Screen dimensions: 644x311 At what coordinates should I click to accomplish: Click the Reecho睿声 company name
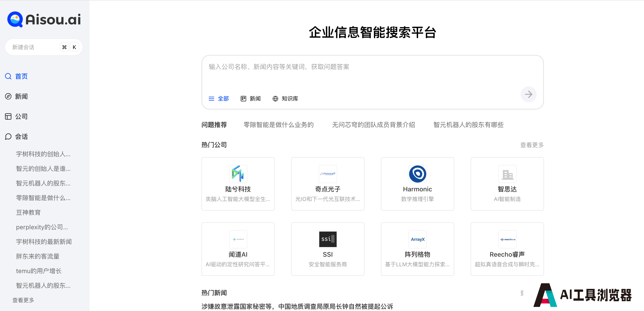507,255
